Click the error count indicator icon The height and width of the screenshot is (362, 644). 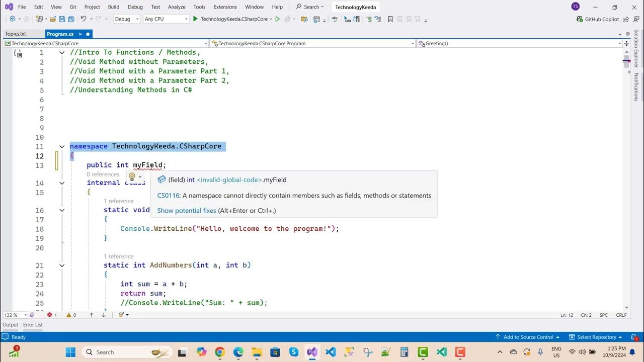[x=50, y=315]
